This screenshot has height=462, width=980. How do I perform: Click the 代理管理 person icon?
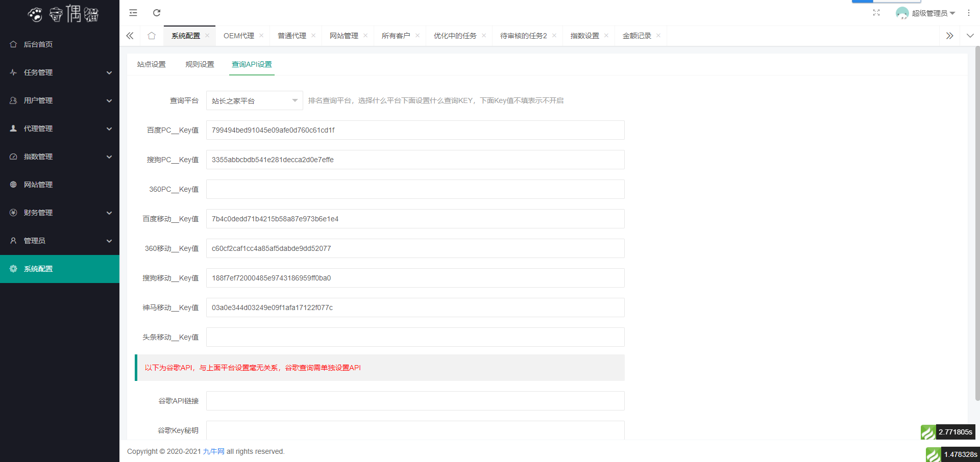click(13, 129)
